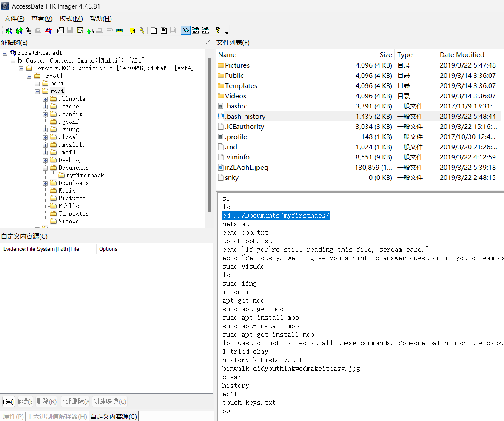The image size is (504, 421).
Task: Click the Add Evidence Item toolbar icon
Action: [x=9, y=31]
